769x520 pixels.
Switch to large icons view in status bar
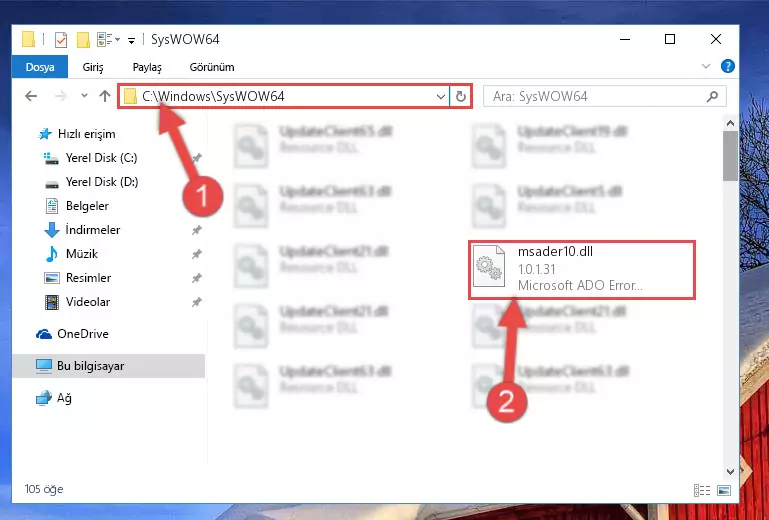coord(723,490)
